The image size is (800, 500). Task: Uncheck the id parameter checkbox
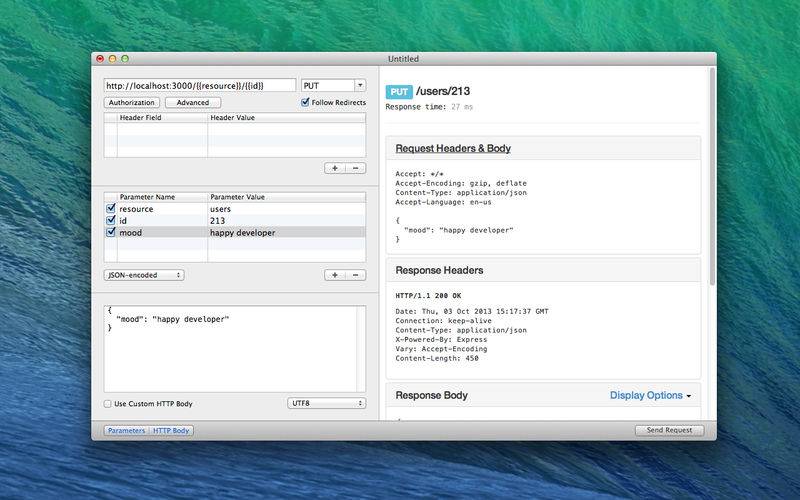point(111,220)
